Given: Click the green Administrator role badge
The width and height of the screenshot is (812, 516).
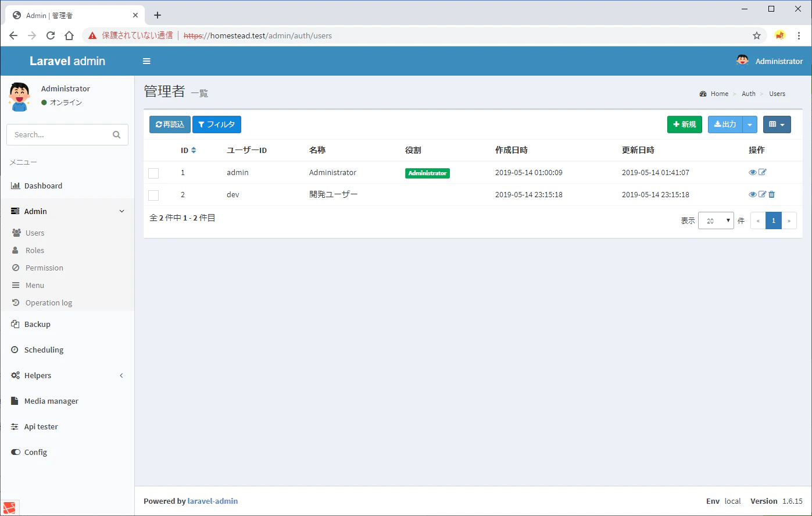Looking at the screenshot, I should click(x=427, y=173).
